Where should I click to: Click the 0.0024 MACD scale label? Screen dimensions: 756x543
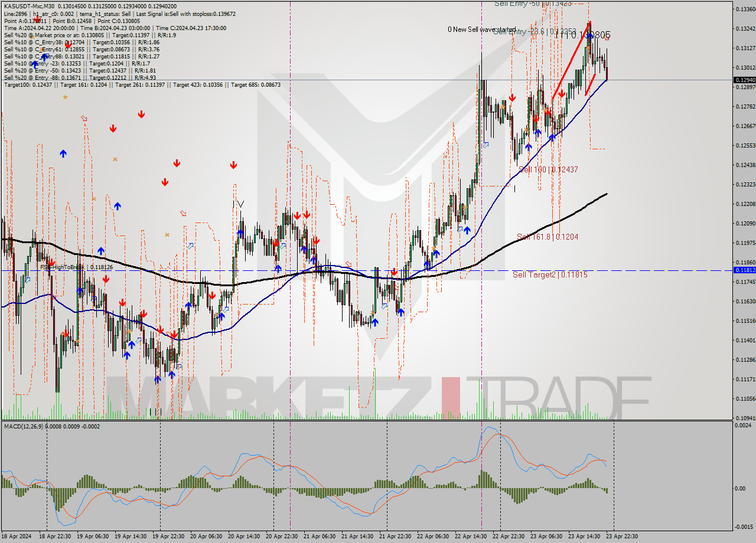point(744,425)
